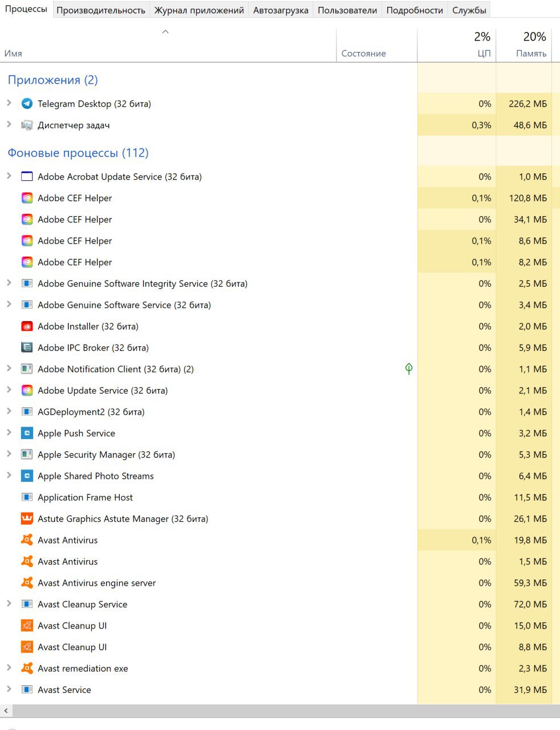Expand the Apple Push Service row
Viewport: 560px width, 730px height.
tap(9, 432)
